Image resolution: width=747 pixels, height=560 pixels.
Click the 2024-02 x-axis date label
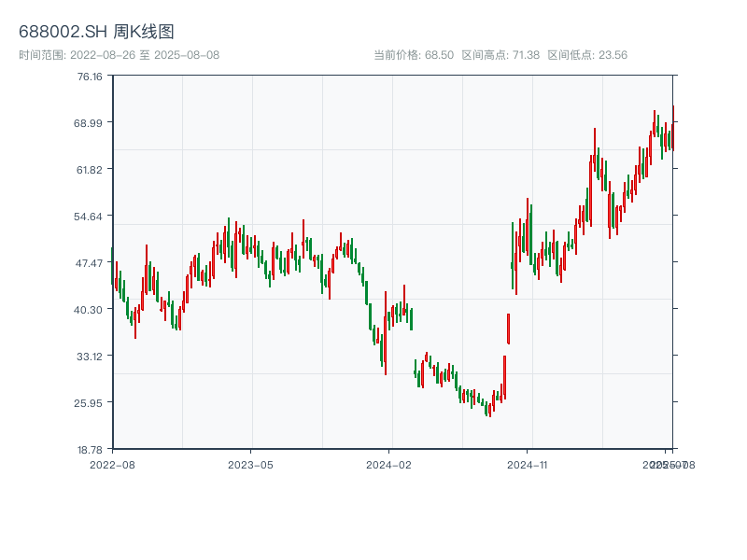389,464
